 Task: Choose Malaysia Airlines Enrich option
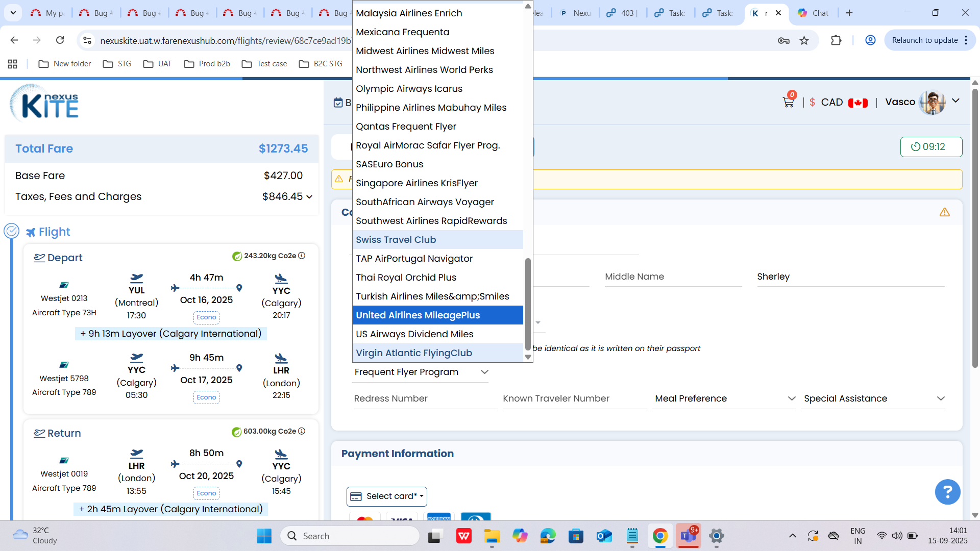coord(437,13)
